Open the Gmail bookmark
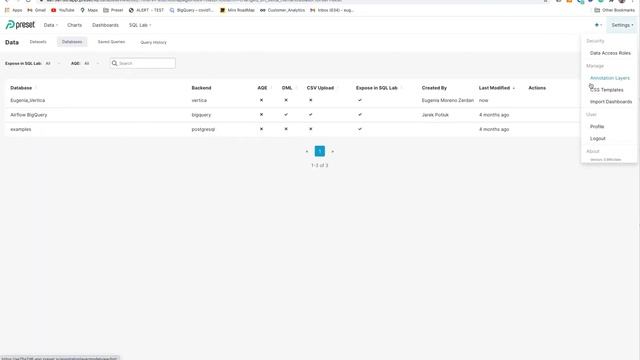The width and height of the screenshot is (640, 360). click(x=36, y=10)
